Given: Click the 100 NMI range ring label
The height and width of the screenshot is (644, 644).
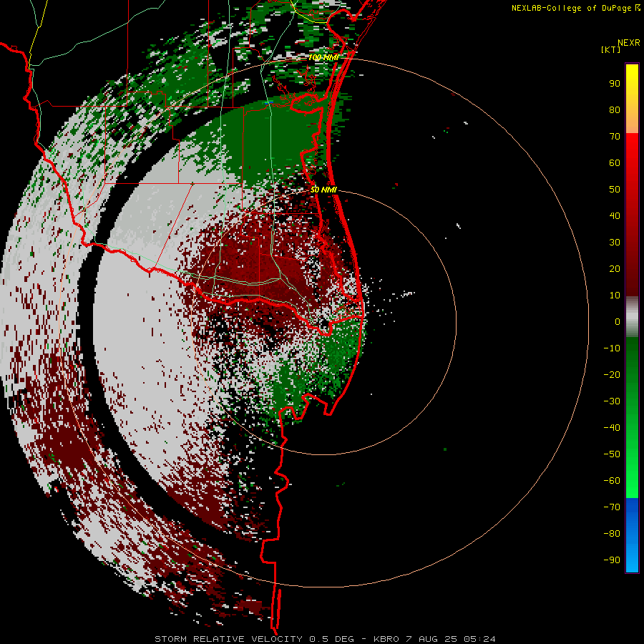Looking at the screenshot, I should coord(323,57).
